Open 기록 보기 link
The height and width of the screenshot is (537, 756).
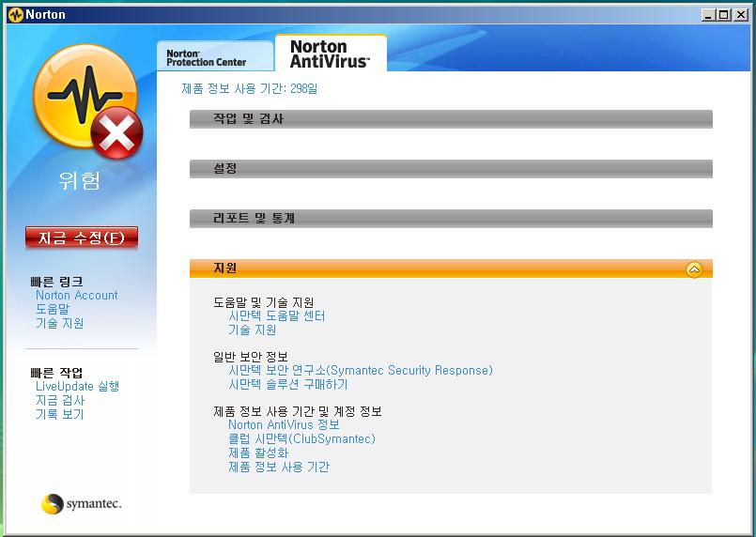(60, 414)
